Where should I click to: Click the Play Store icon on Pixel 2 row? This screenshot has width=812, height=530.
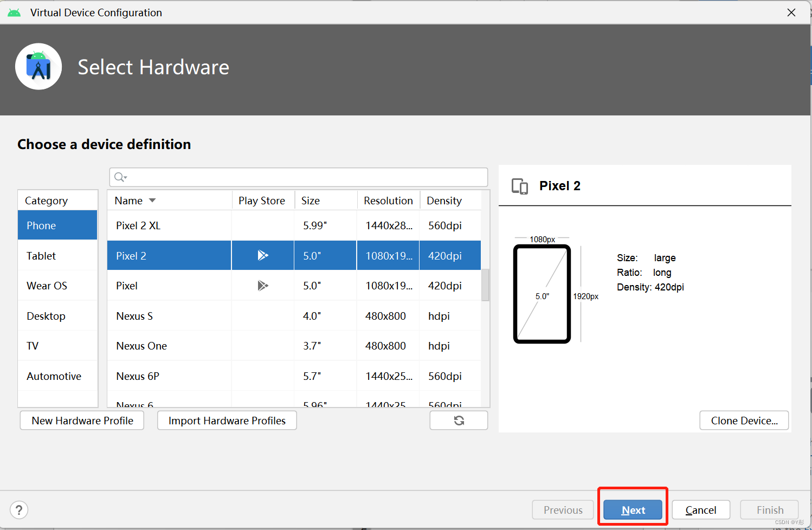(x=262, y=255)
